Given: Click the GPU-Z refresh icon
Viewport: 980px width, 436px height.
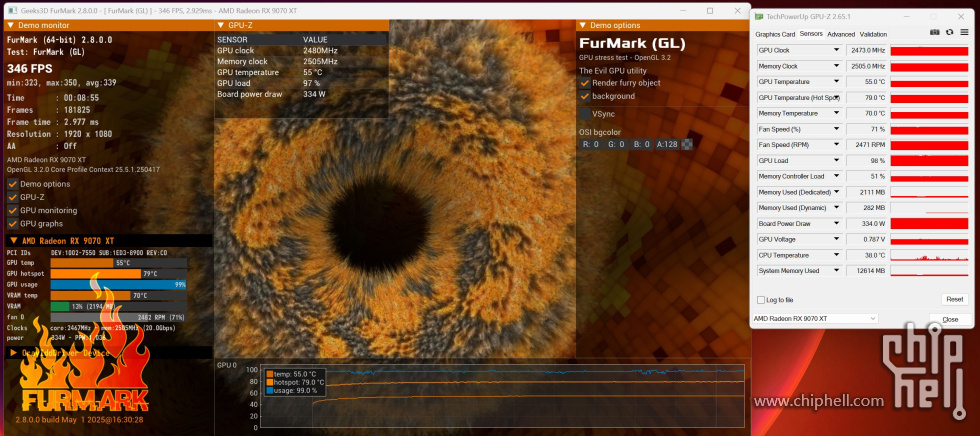Looking at the screenshot, I should tap(949, 32).
